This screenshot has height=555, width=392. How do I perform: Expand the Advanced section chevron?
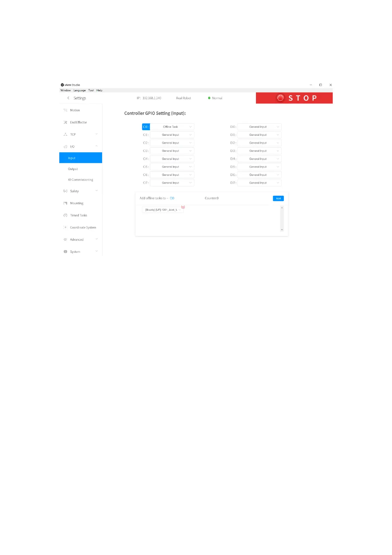[x=97, y=239]
